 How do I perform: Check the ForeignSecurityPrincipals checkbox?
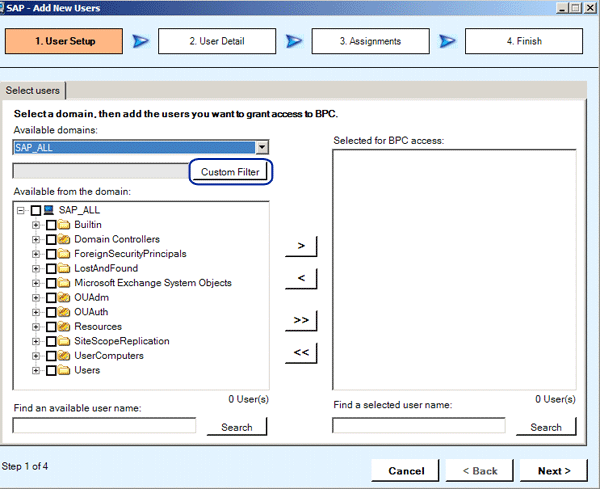(x=51, y=254)
